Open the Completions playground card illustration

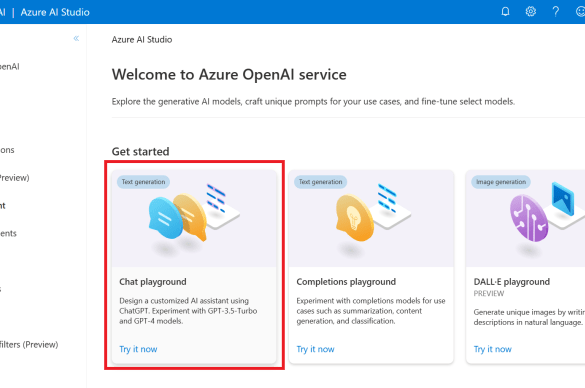pyautogui.click(x=371, y=219)
